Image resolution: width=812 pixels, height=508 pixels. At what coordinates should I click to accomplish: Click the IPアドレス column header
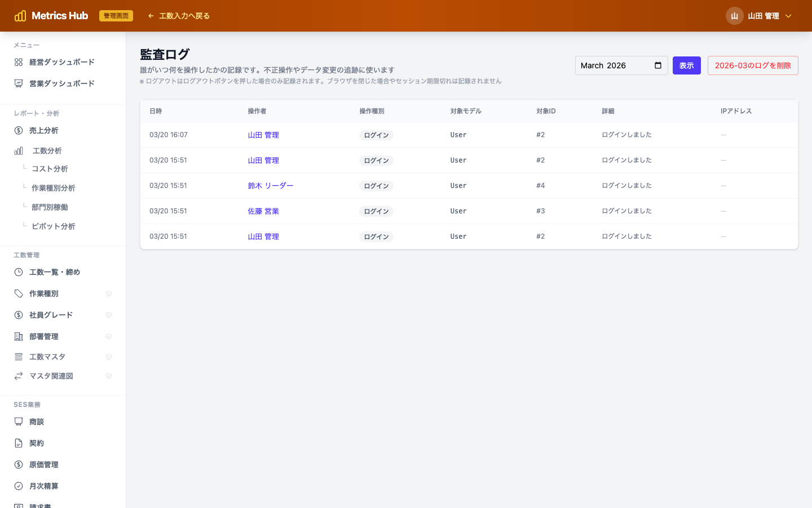(736, 111)
